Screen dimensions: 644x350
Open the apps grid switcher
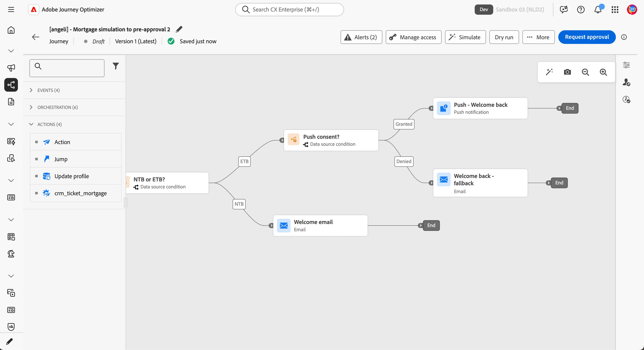(615, 10)
